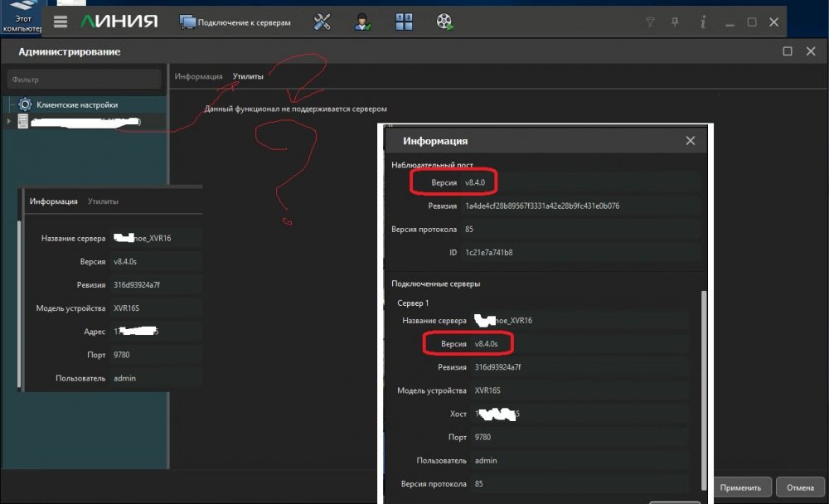
Task: Click Пользователь value admin in left server panel
Action: (x=125, y=378)
